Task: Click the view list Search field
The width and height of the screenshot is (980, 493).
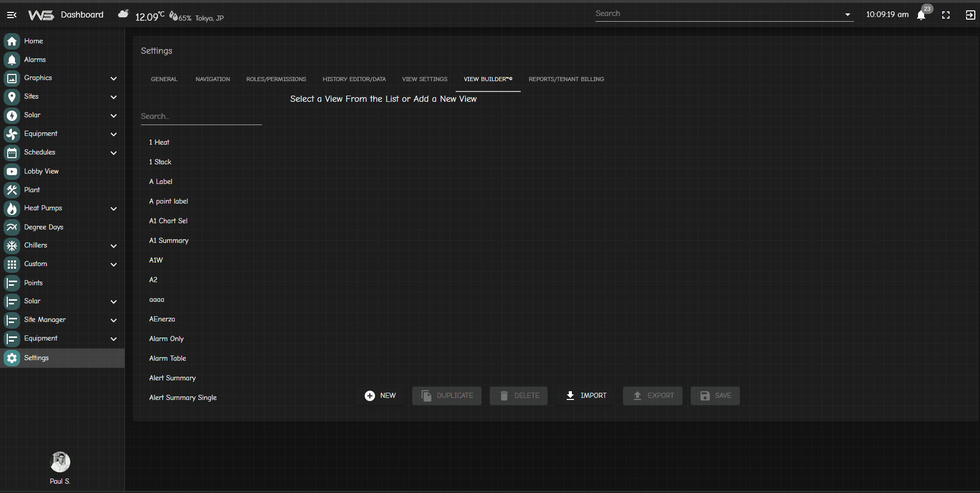Action: (x=201, y=116)
